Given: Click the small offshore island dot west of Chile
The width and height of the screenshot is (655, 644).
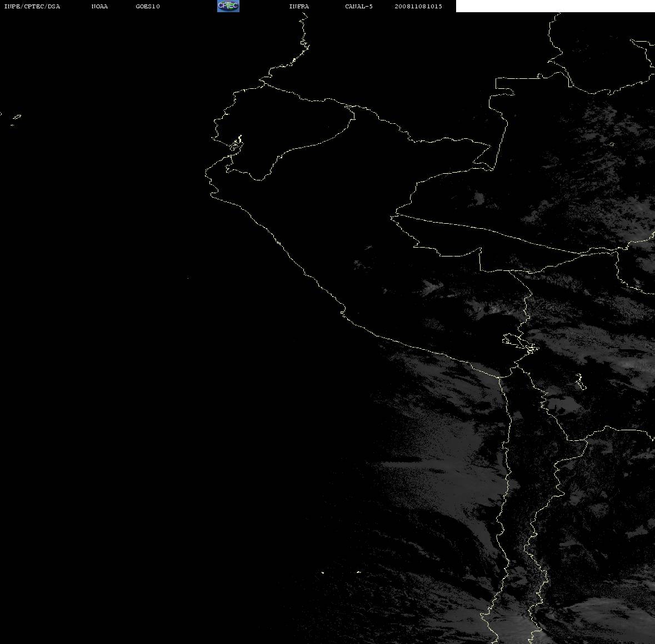Looking at the screenshot, I should click(322, 572).
